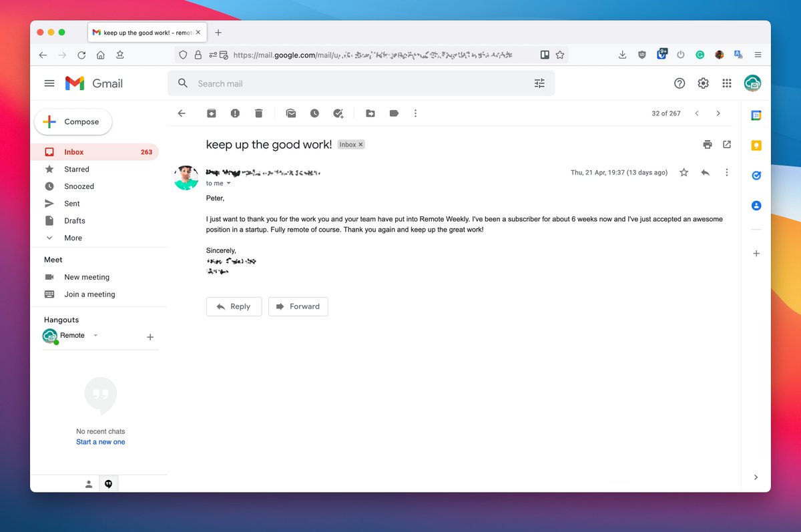Show the older email arrow
The height and width of the screenshot is (532, 801).
(718, 113)
